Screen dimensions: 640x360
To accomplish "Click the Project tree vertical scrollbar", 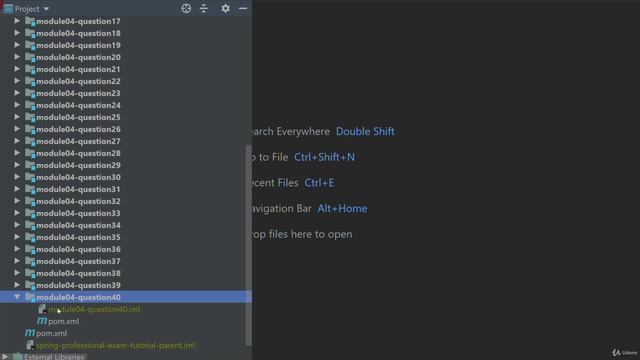I will click(249, 245).
